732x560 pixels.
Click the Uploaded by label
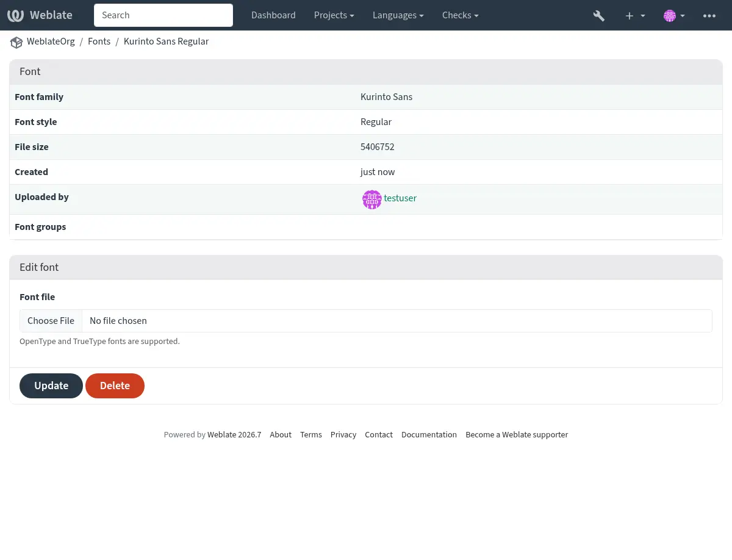(41, 197)
